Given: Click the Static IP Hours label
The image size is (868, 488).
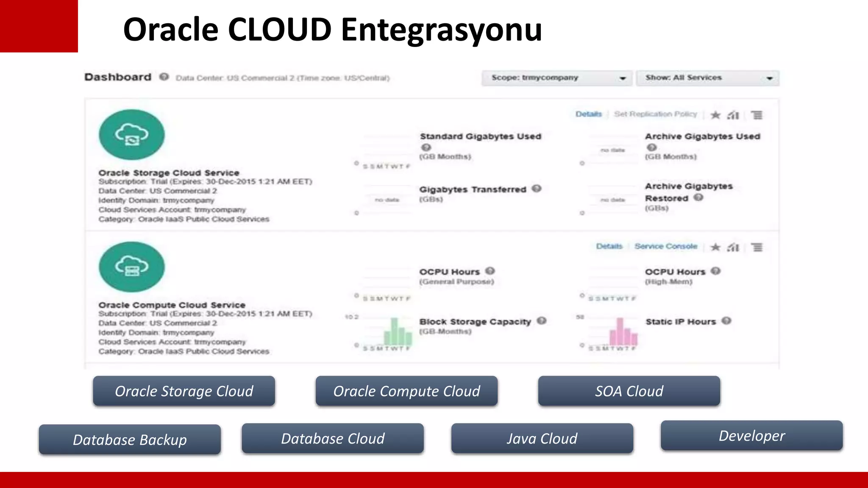Looking at the screenshot, I should (x=681, y=322).
